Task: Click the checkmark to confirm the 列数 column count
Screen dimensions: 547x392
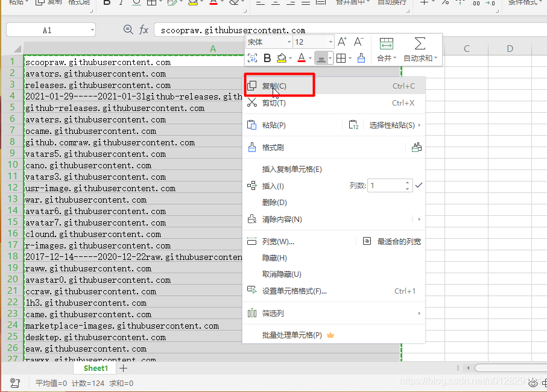Action: point(419,185)
